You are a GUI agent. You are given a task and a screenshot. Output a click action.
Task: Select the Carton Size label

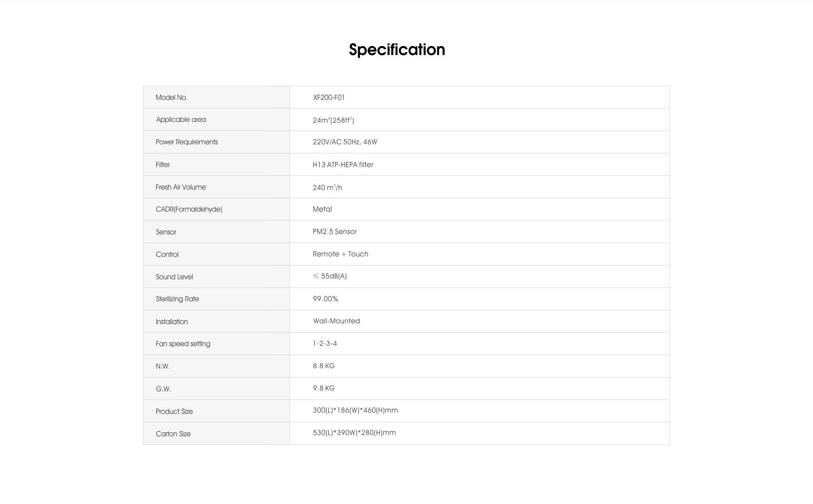173,434
